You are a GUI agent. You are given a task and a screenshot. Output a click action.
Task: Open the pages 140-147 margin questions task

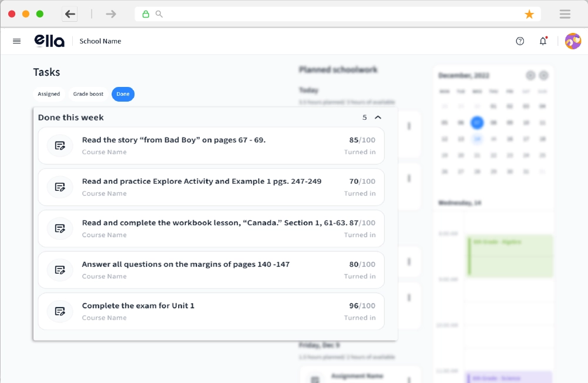(186, 264)
